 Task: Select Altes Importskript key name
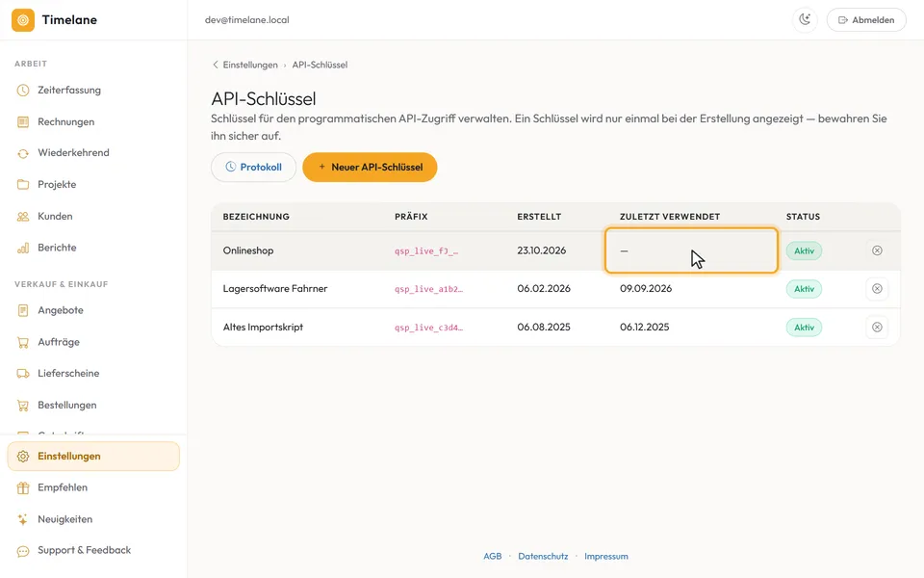click(263, 328)
